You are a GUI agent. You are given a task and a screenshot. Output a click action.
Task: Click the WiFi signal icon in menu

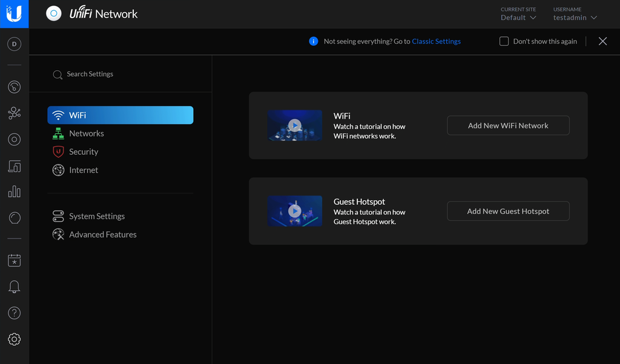click(x=58, y=115)
